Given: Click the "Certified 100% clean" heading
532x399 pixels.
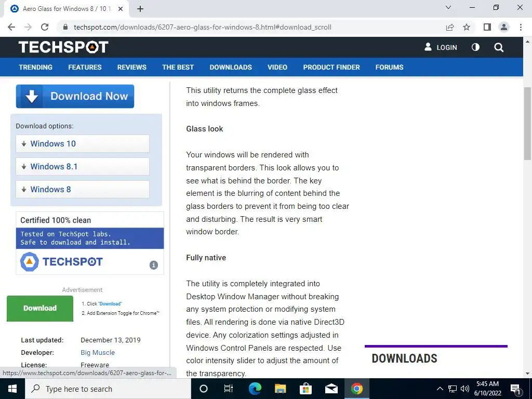Looking at the screenshot, I should pos(56,220).
